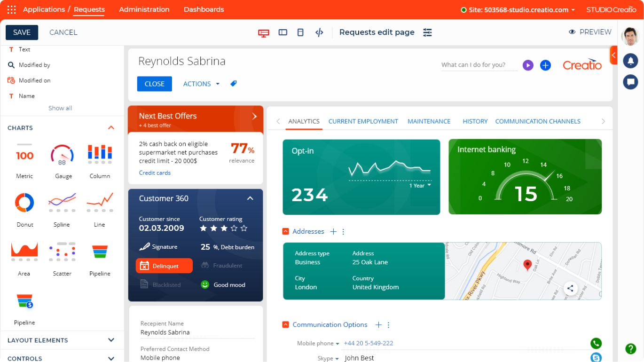Open the Analytics tab

(304, 121)
